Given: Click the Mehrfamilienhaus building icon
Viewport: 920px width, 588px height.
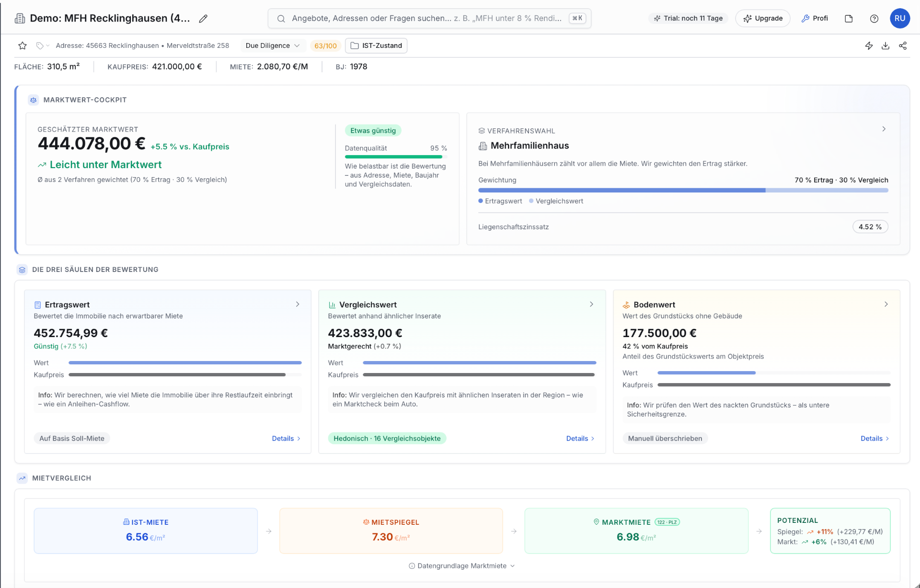Looking at the screenshot, I should (x=483, y=146).
